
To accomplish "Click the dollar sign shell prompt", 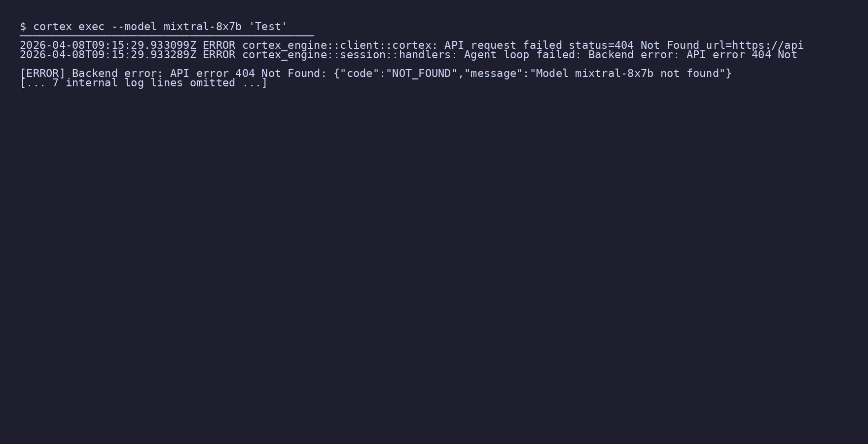I will 23,27.
